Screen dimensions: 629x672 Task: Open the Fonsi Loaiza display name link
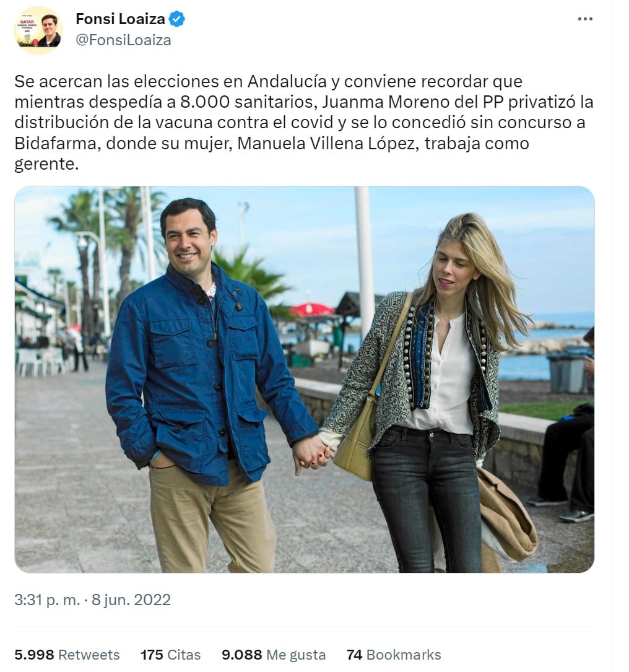120,19
